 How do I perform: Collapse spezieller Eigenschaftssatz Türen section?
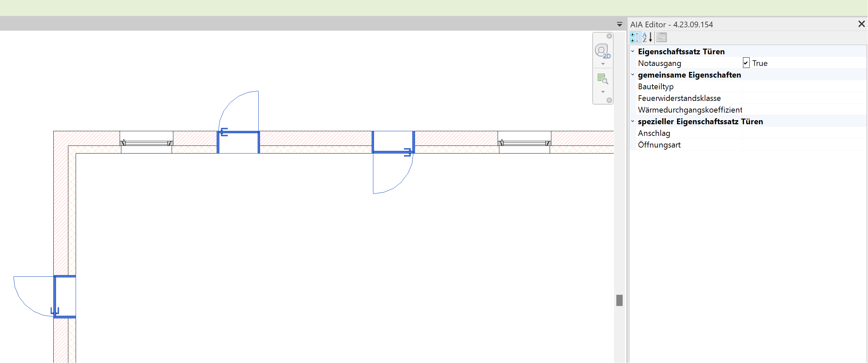pos(632,122)
